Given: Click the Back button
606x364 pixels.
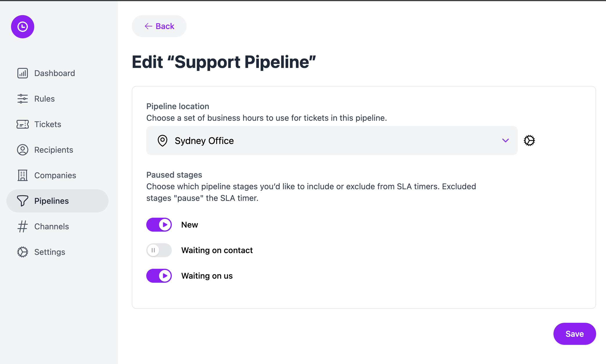Looking at the screenshot, I should [159, 26].
